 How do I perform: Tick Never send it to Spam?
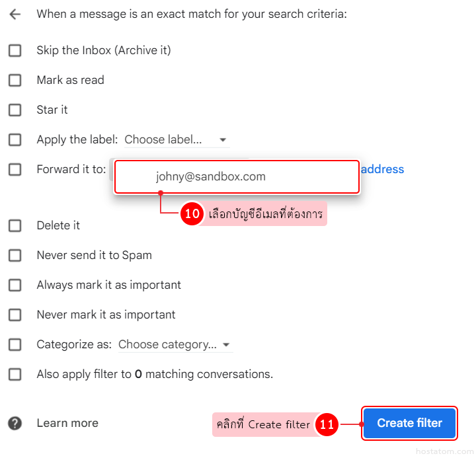pos(15,255)
